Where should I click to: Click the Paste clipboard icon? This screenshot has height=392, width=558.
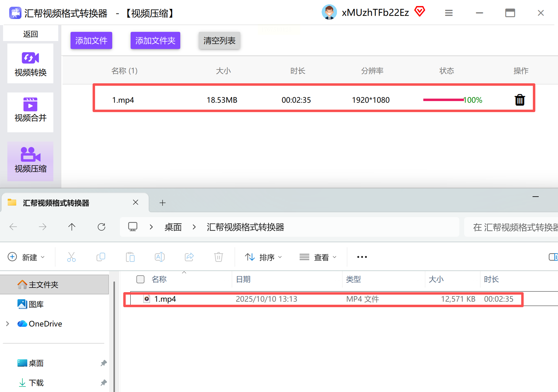pyautogui.click(x=130, y=257)
